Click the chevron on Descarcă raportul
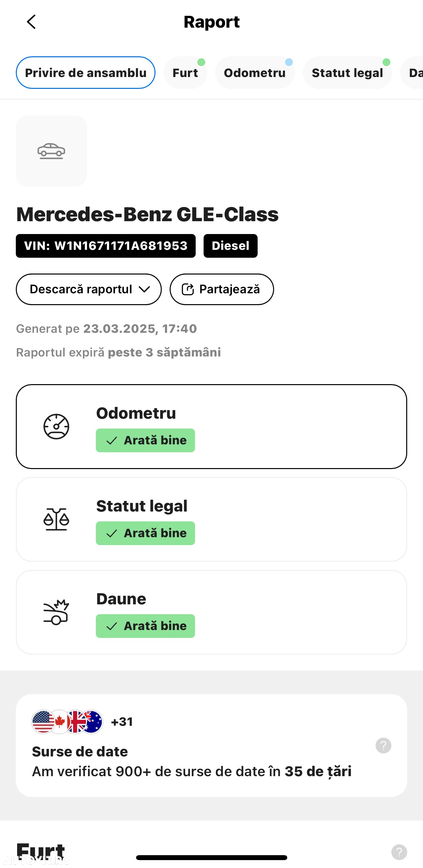This screenshot has height=868, width=423. (144, 289)
